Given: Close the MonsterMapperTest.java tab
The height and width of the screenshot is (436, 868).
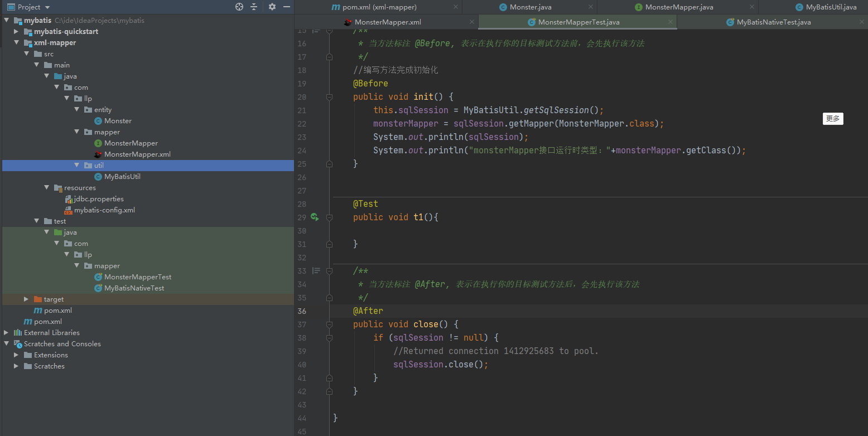Looking at the screenshot, I should (x=671, y=22).
